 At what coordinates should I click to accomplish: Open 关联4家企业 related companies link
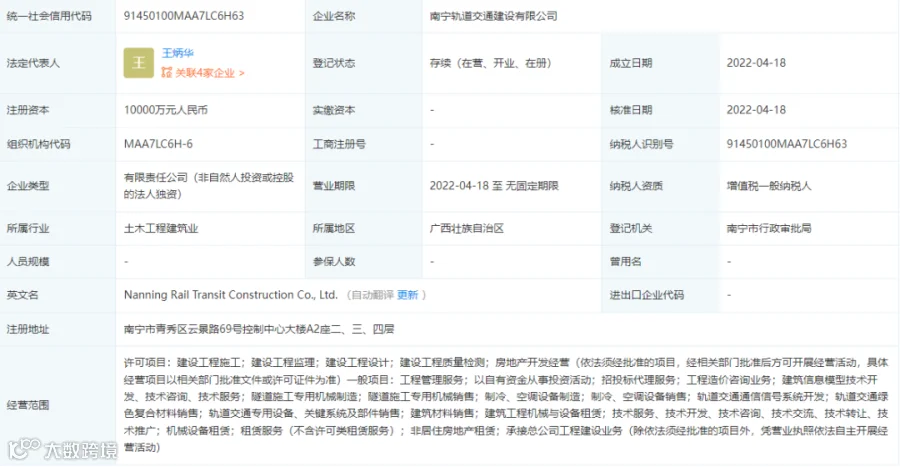click(210, 73)
